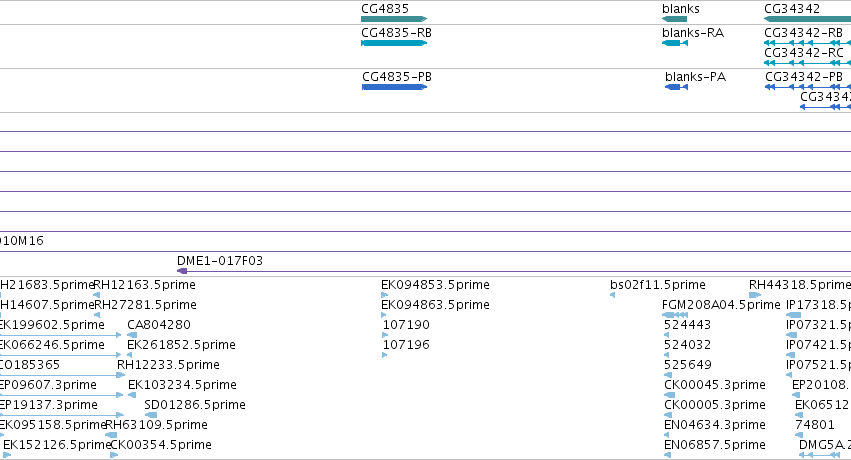This screenshot has width=851, height=460.
Task: Select the DME1-017F03 purple arrowhead
Action: pos(182,271)
